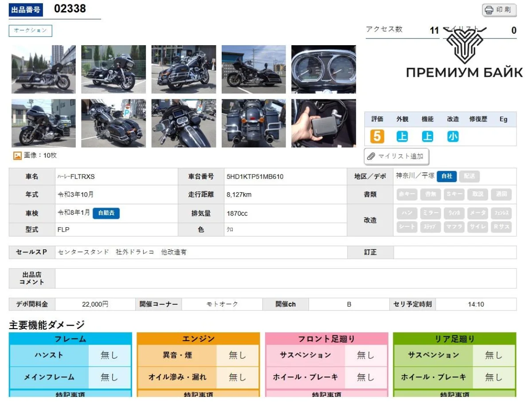Toggle the 配送 delivery badge
Screen dimensions: 532x419
469,176
